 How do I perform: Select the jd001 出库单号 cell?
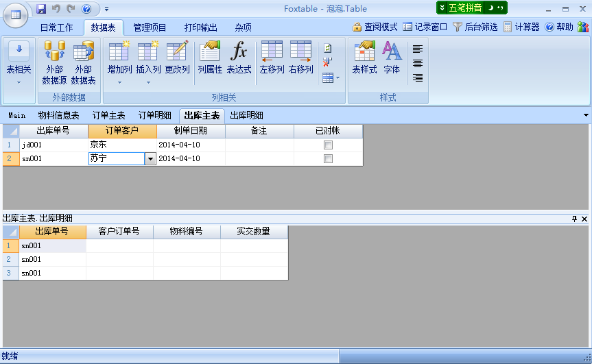tap(54, 145)
